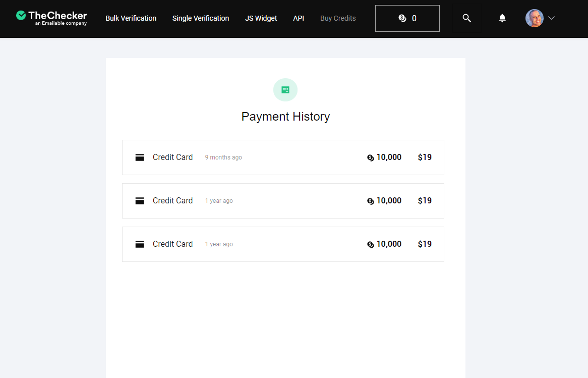Click the second Credit Card label
588x378 pixels.
coord(172,201)
